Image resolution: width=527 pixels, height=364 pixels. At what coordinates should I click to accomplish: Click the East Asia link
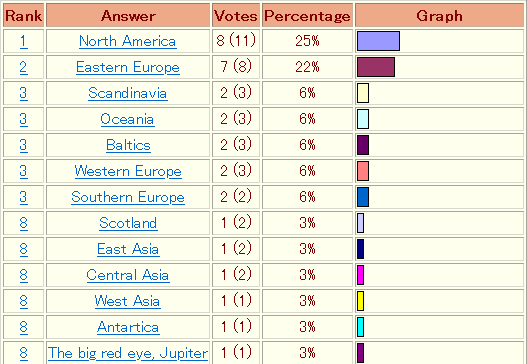coord(128,249)
